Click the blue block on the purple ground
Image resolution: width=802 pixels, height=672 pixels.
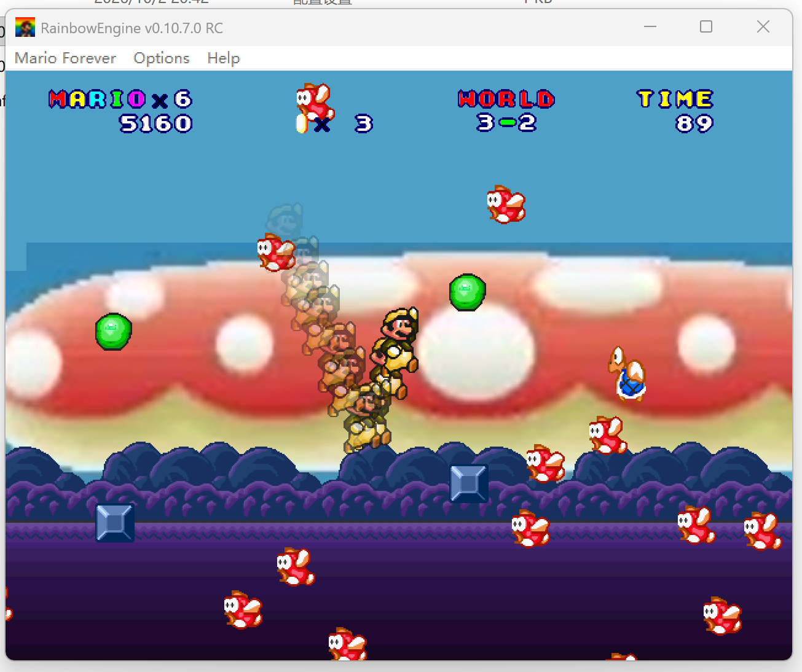[115, 523]
